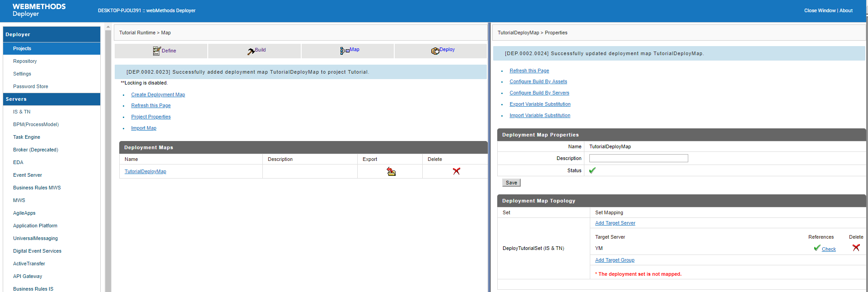
Task: Click Servers section header
Action: [51, 99]
